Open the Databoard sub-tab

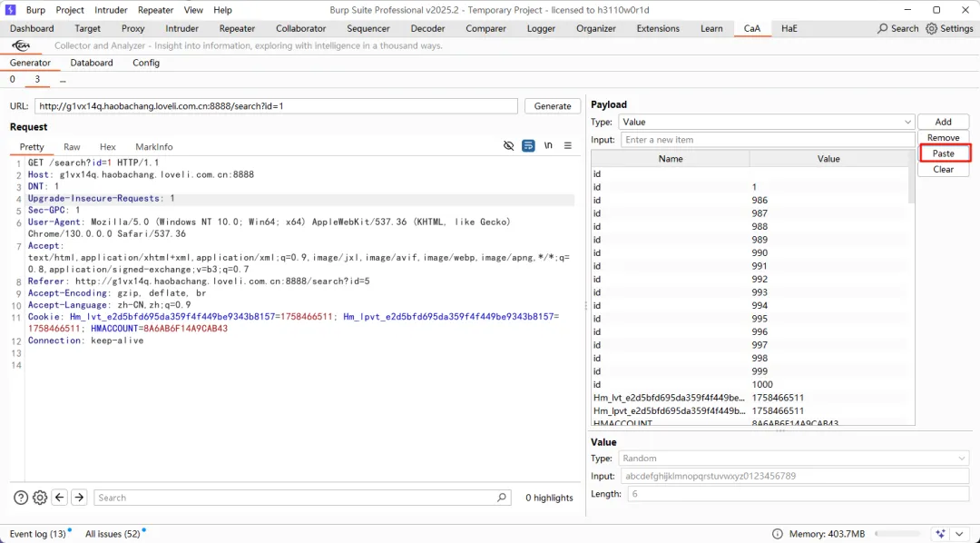coord(92,63)
